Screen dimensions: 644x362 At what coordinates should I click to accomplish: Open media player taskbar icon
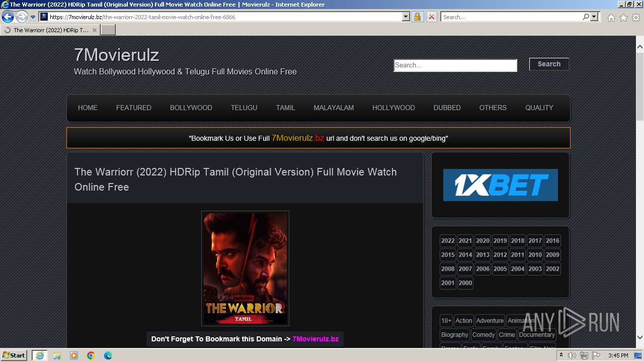pyautogui.click(x=74, y=355)
